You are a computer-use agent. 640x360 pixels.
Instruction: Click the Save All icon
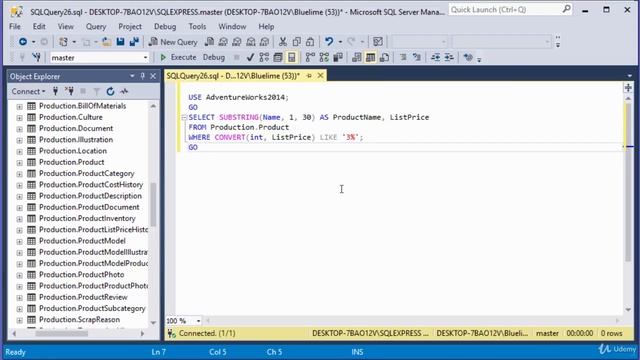click(x=134, y=42)
